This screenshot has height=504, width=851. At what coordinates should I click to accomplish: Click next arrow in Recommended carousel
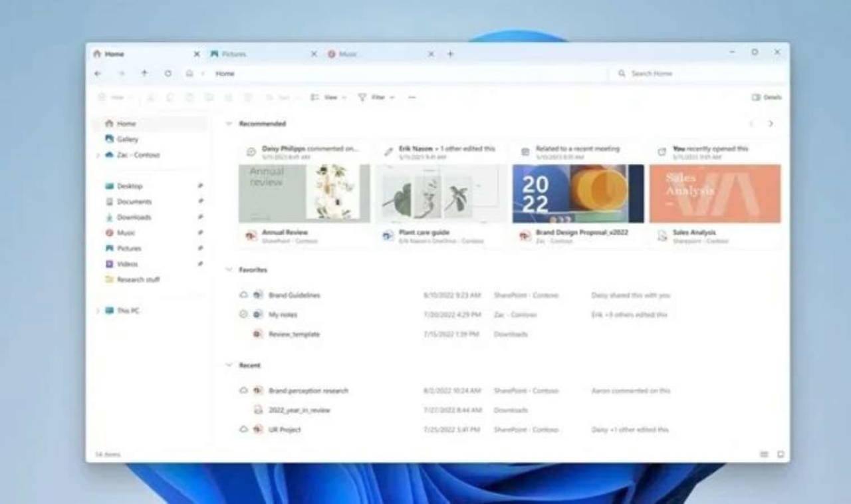pyautogui.click(x=771, y=124)
